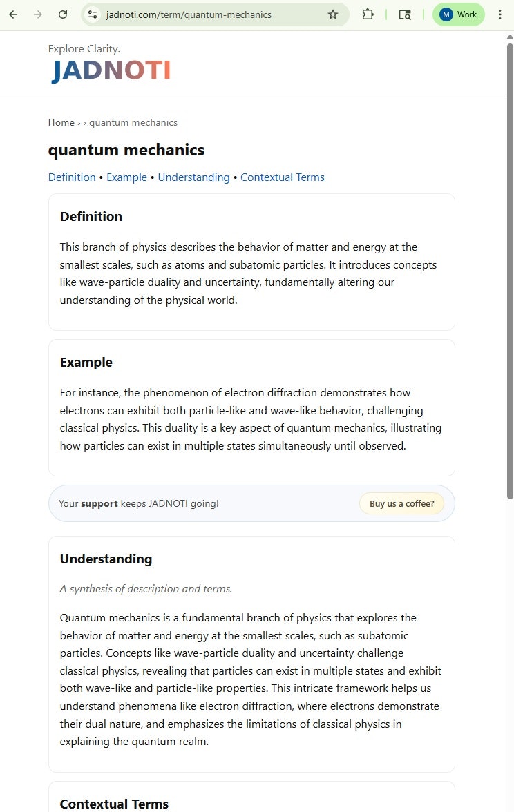Click the Buy us a coffee button

coord(401,503)
